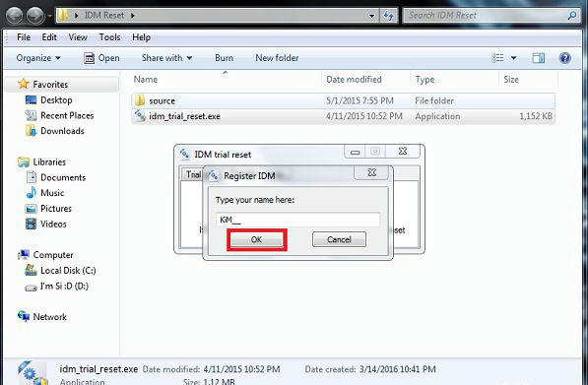Click the refresh address bar button
588x385 pixels.
(388, 16)
